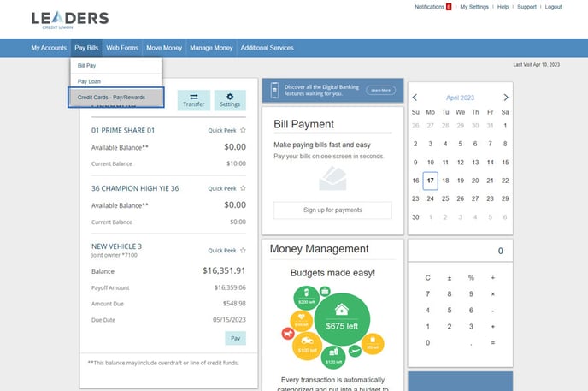Open the Additional Services menu
The image size is (588, 391).
[267, 48]
